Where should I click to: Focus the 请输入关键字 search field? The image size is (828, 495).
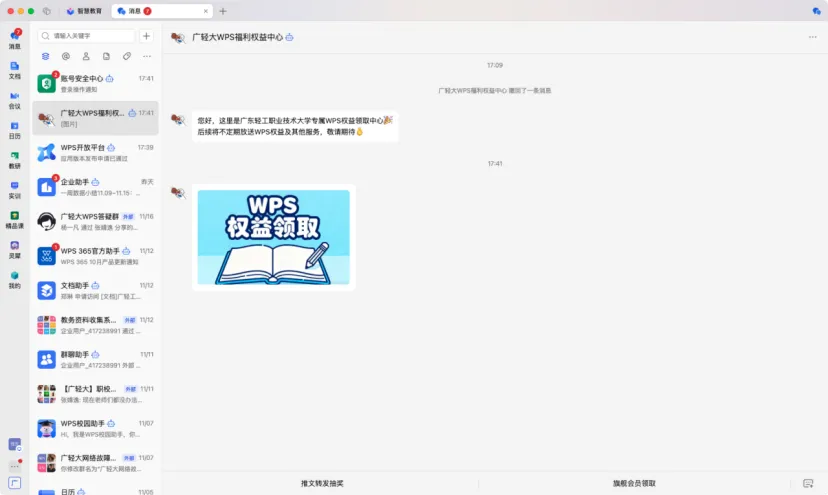[87, 36]
